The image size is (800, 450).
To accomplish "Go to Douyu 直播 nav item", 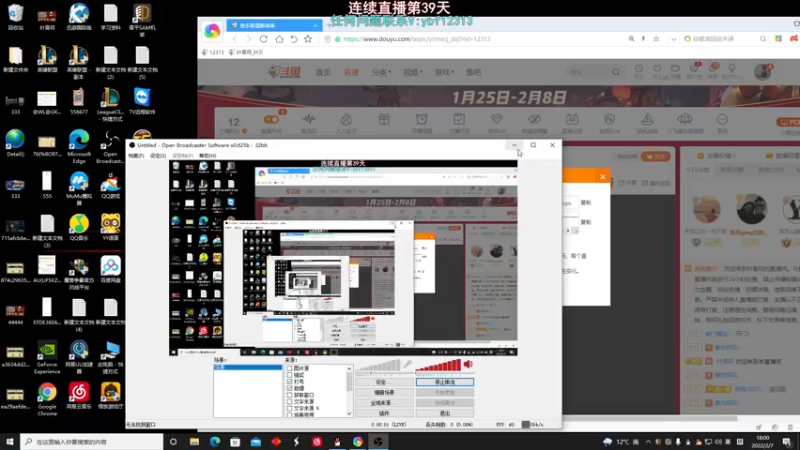I will (351, 72).
